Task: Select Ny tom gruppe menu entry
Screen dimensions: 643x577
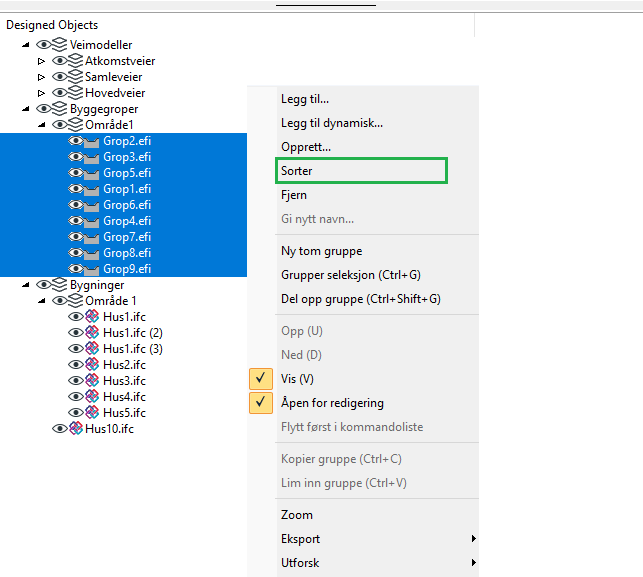Action: [321, 251]
